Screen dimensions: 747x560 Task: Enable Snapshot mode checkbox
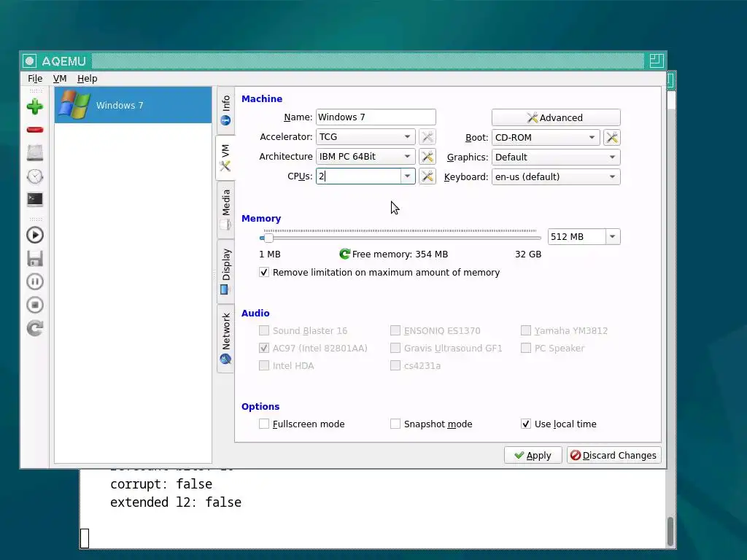click(x=395, y=424)
